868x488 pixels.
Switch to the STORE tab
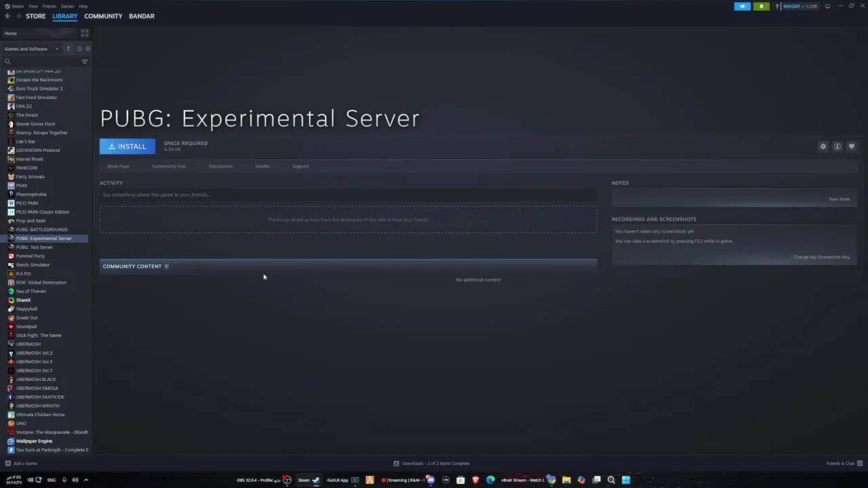[x=35, y=16]
